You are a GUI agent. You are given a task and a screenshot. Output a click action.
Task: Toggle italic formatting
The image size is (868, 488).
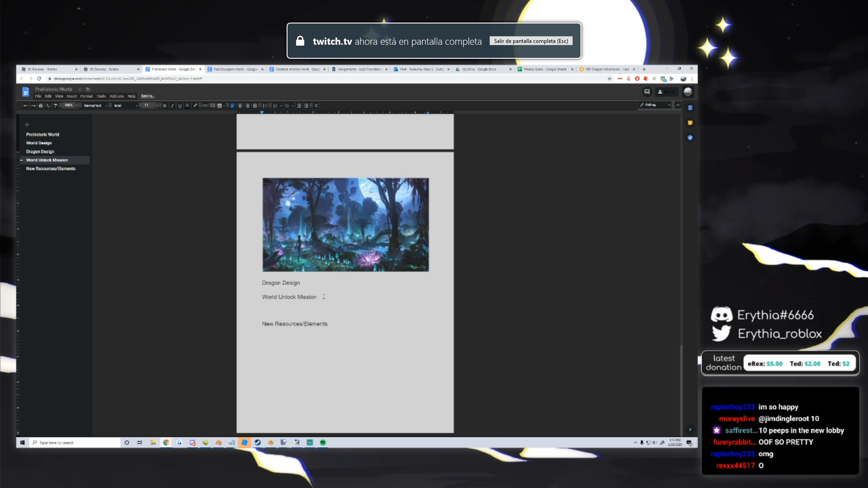click(x=172, y=106)
